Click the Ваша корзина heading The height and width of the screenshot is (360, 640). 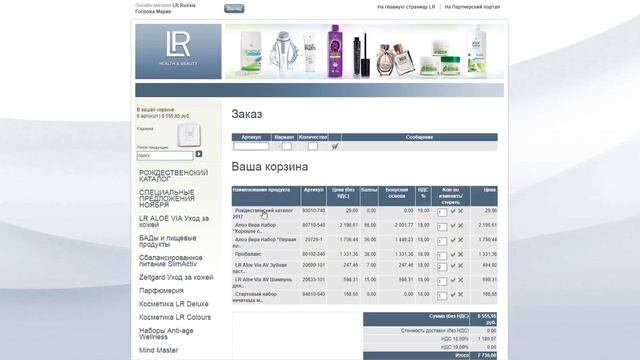pyautogui.click(x=270, y=167)
